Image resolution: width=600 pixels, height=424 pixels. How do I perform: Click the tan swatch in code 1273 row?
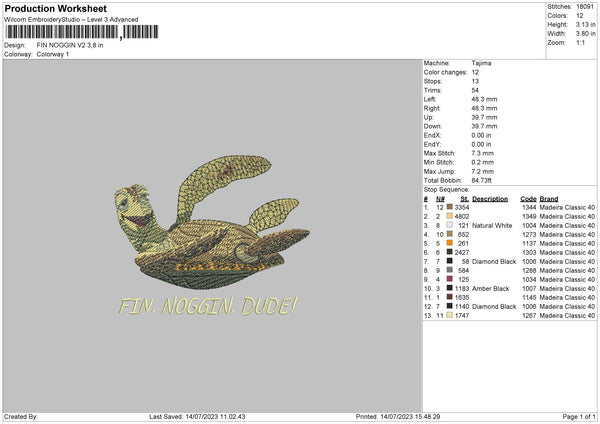coord(450,234)
